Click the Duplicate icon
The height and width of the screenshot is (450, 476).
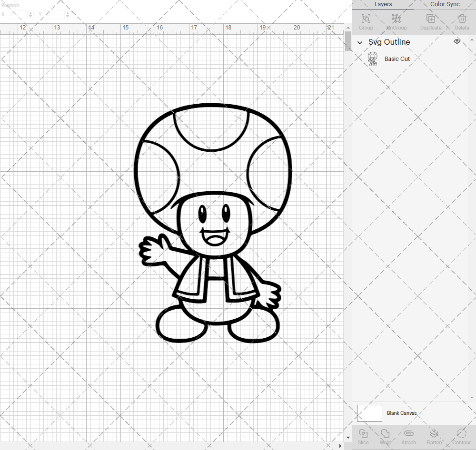tap(431, 21)
